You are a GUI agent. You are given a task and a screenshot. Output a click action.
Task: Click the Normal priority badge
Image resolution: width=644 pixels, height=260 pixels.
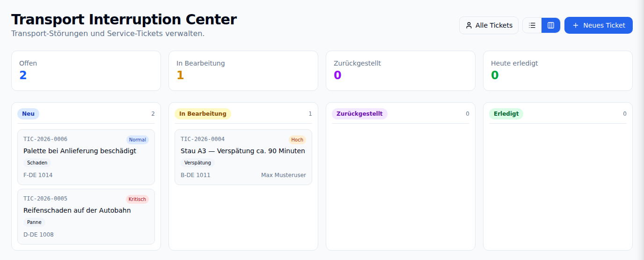138,140
